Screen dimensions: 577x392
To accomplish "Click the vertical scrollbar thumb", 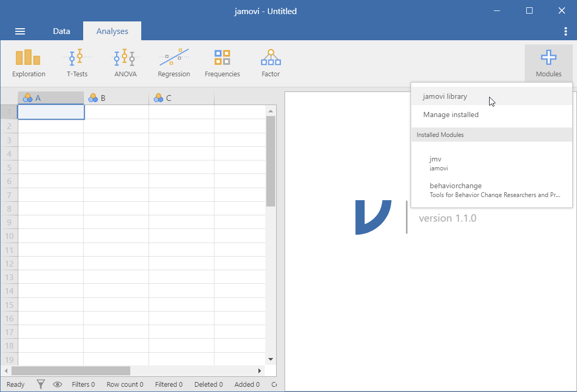I will [x=271, y=161].
